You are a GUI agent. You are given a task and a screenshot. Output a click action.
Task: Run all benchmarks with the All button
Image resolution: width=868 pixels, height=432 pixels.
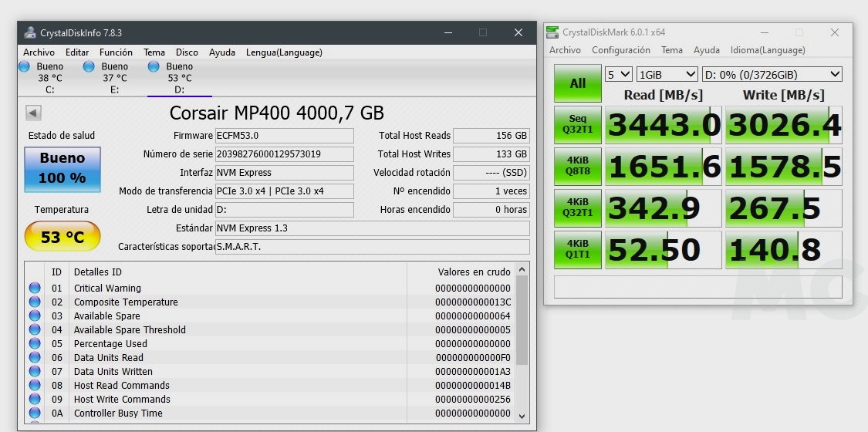[x=577, y=83]
